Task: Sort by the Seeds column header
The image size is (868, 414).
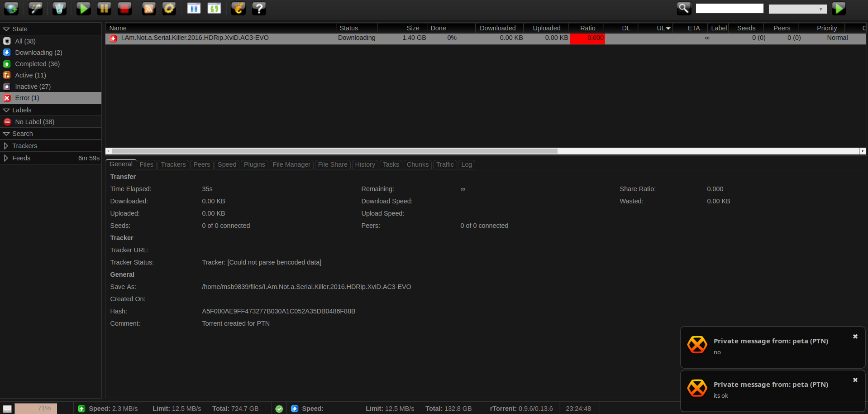Action: point(746,28)
